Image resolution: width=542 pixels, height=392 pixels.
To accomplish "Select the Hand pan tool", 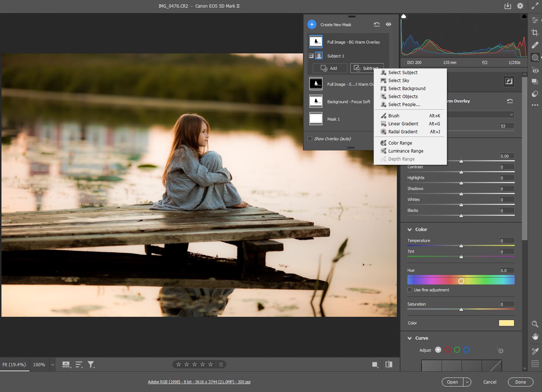I will click(535, 336).
